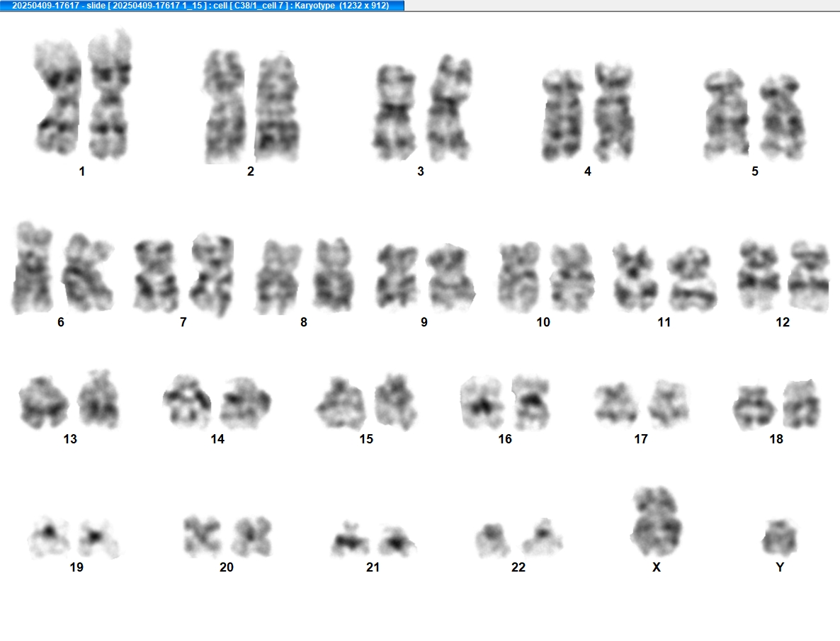Select the right chromosome of pair 10
The image size is (840, 641).
coord(573,277)
